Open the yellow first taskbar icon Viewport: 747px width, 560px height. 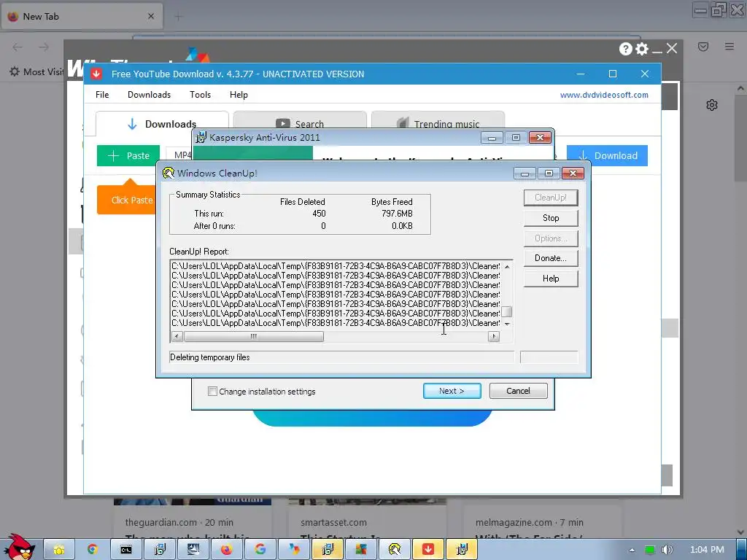click(58, 550)
